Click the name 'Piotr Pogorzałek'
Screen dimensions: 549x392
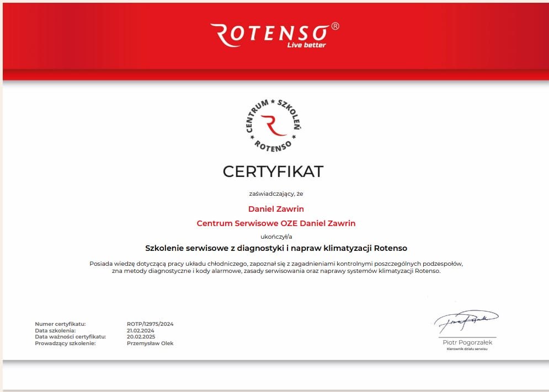click(467, 342)
